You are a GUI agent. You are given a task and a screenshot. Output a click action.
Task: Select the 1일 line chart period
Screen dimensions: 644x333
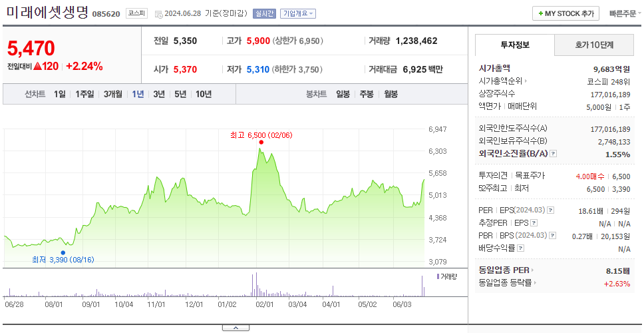pyautogui.click(x=60, y=94)
